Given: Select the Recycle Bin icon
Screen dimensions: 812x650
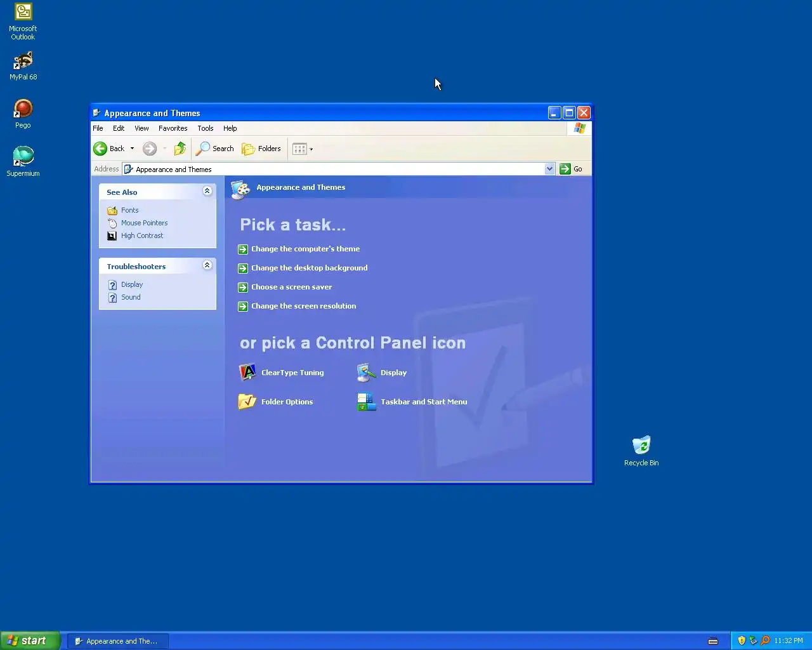Looking at the screenshot, I should click(641, 451).
